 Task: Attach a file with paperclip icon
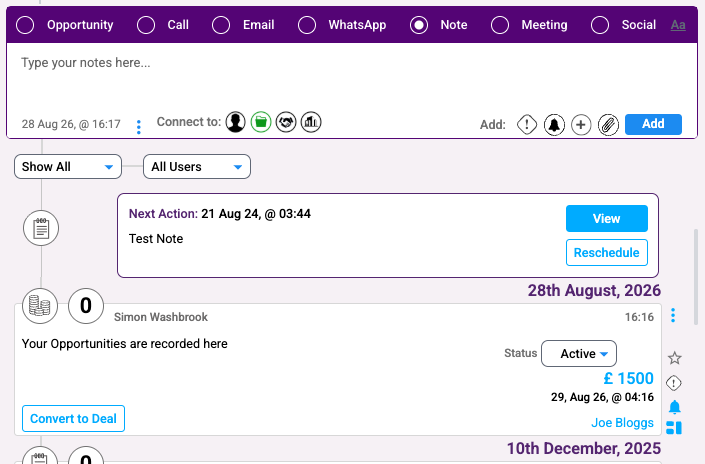pos(608,125)
